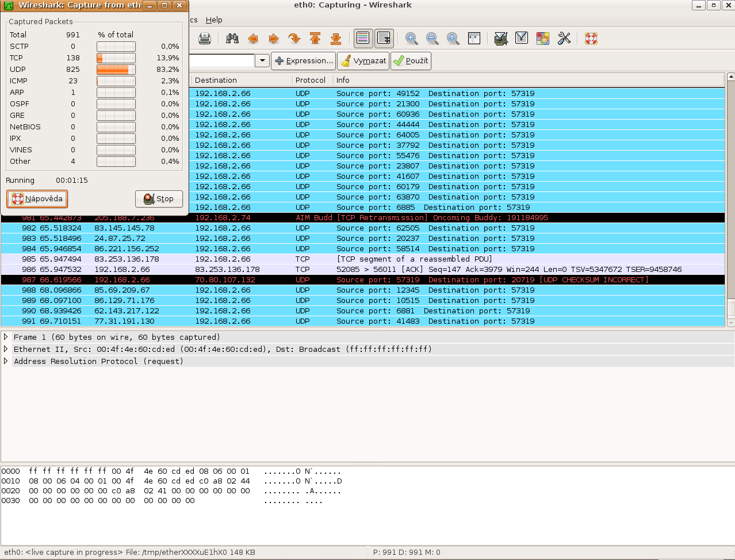
Task: Click the UDP percentage progress bar
Action: tap(116, 70)
